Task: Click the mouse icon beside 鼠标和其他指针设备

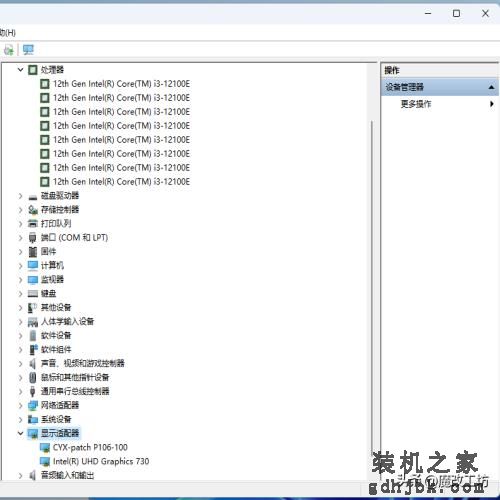Action: (x=33, y=378)
